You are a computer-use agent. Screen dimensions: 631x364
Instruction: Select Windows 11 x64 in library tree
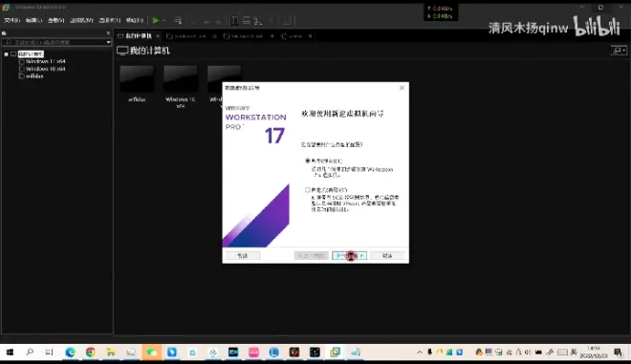(x=45, y=61)
